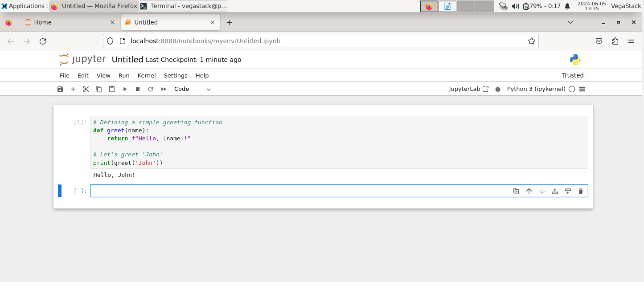The width and height of the screenshot is (644, 282).
Task: Run the selected cell
Action: click(x=125, y=89)
